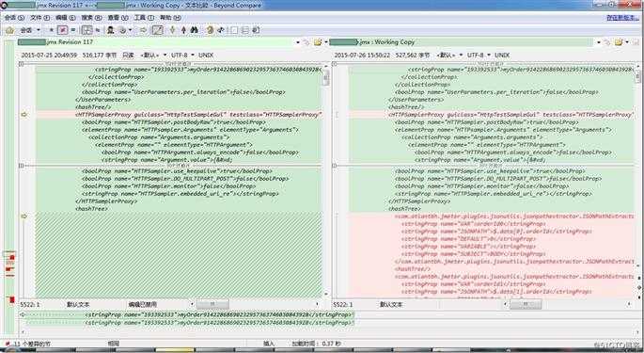Click the right pane horizontal scrollbar thumb
The width and height of the screenshot is (644, 353).
(x=526, y=304)
